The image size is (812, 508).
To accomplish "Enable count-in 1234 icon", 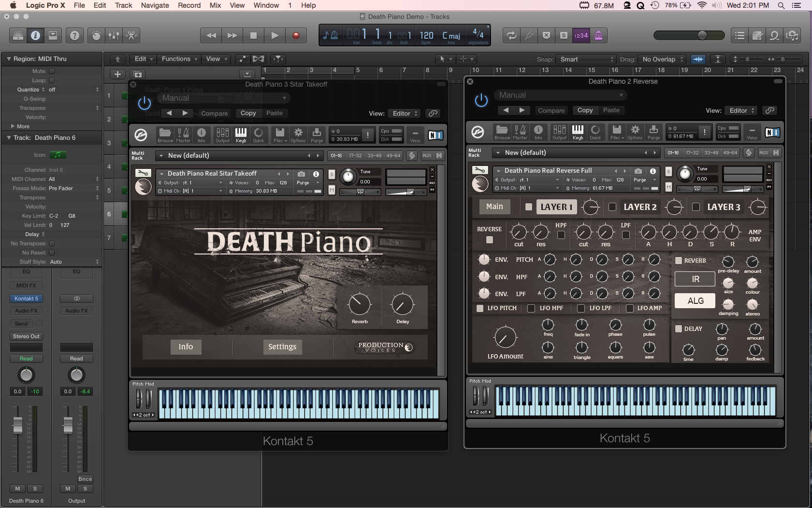I will tap(581, 35).
